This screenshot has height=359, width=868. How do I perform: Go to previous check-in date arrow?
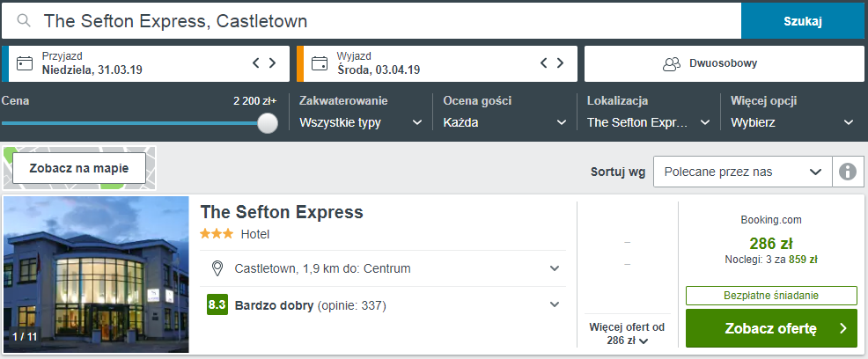256,63
